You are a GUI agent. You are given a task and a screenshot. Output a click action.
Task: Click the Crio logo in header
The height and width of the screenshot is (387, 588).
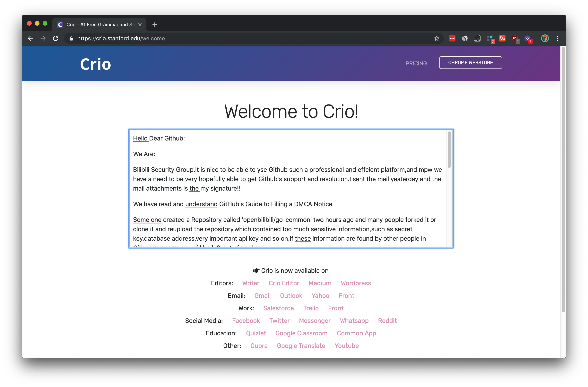96,64
